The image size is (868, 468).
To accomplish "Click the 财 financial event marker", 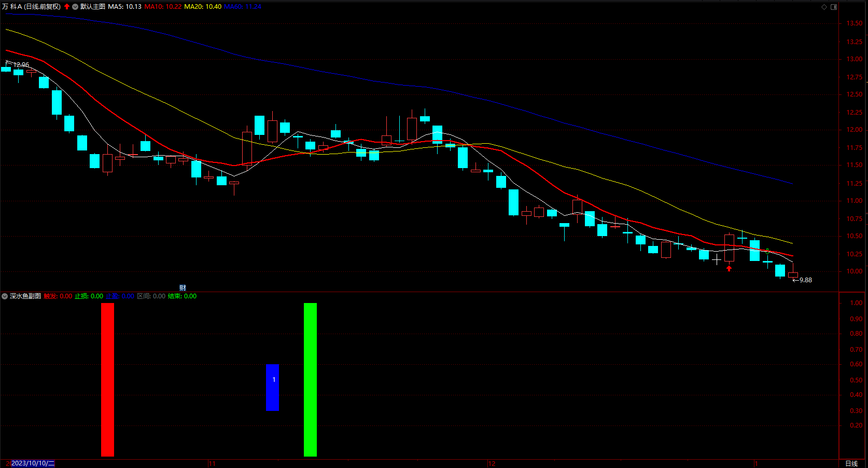I will tap(183, 288).
